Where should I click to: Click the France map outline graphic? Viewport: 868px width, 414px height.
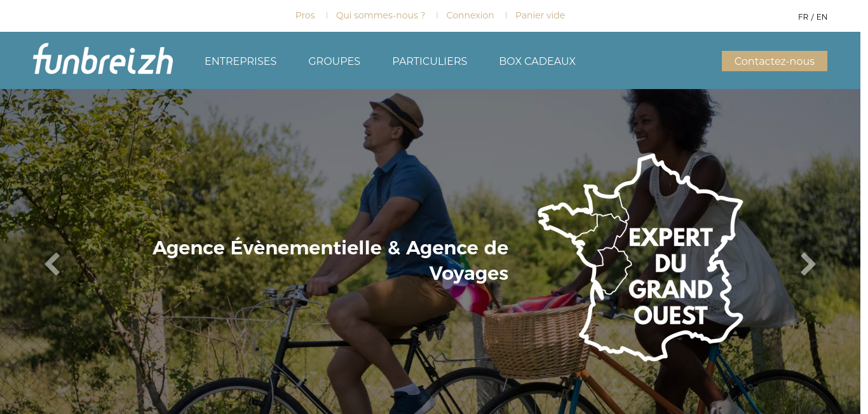641,257
